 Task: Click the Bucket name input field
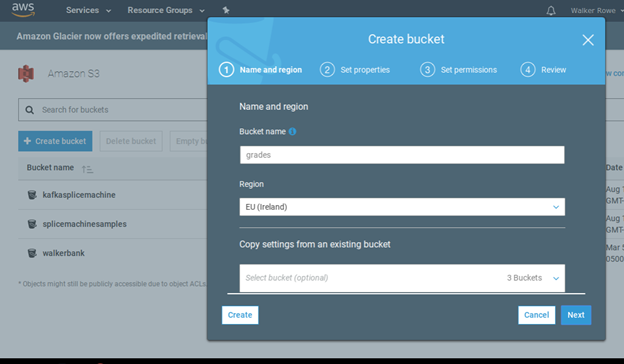pos(402,155)
